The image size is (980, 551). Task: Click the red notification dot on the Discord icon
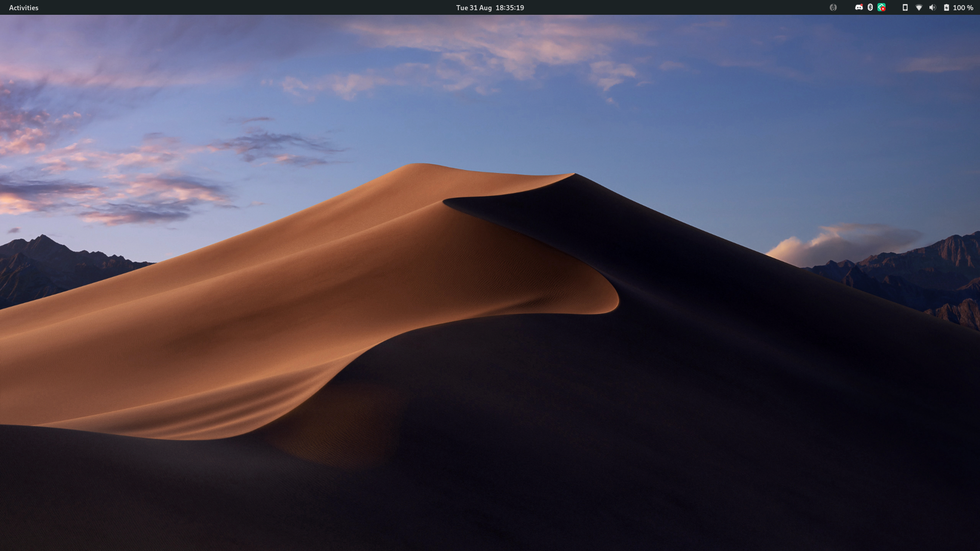pos(861,6)
